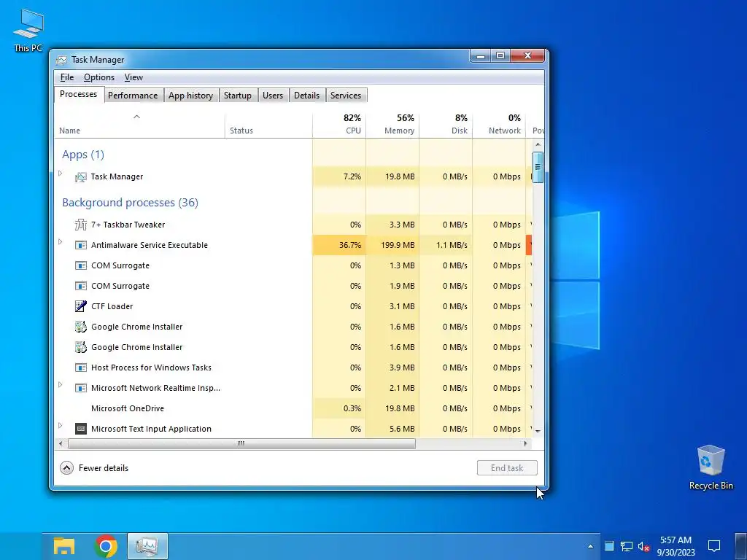Switch to the Details tab

tap(306, 96)
